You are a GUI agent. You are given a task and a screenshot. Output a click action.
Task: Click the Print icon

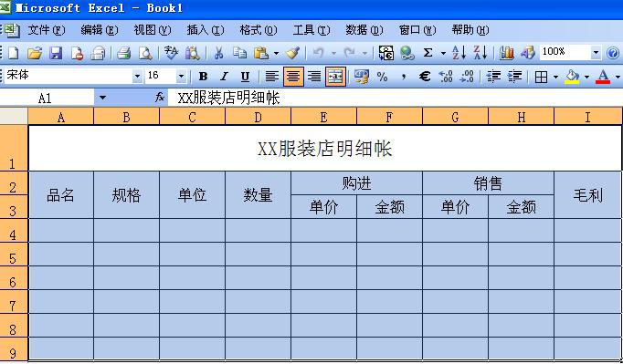[124, 53]
